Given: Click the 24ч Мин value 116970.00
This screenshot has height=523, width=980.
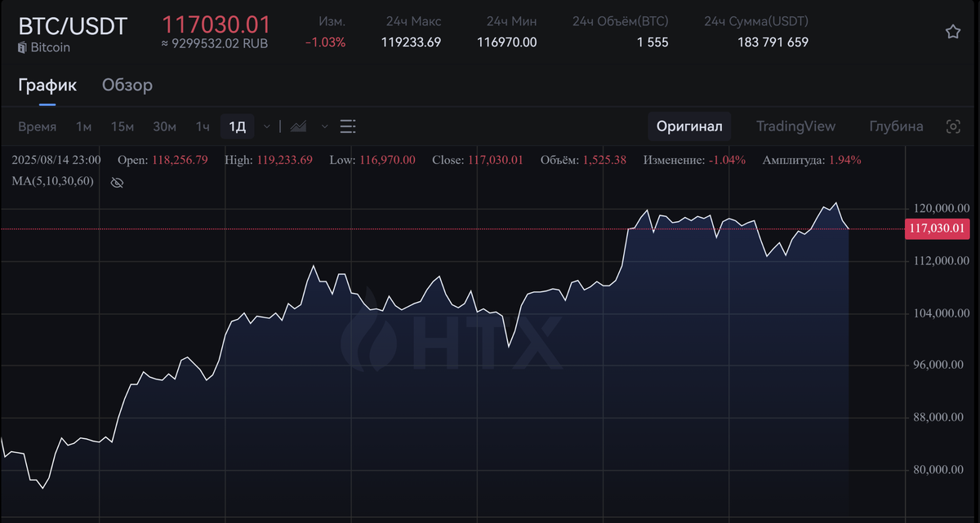Looking at the screenshot, I should click(x=507, y=42).
